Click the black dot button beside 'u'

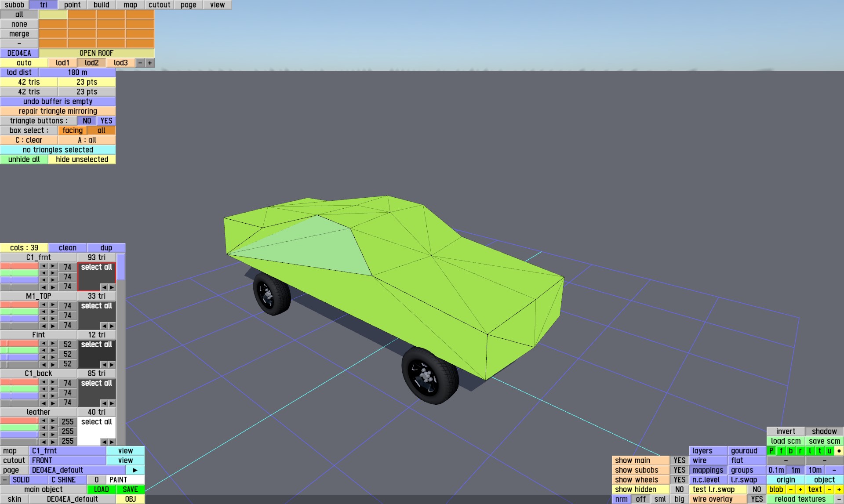839,451
